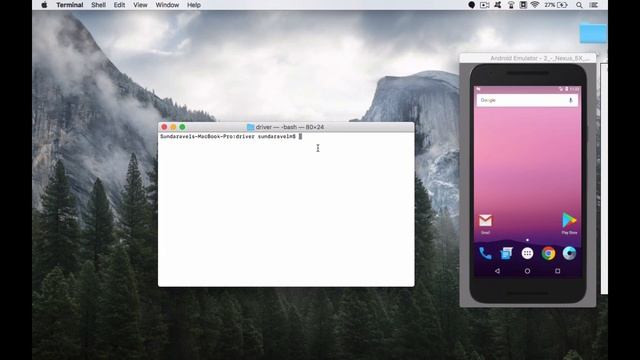The height and width of the screenshot is (360, 640).
Task: Click the pinwheel menu bar icon right of camera icon
Action: [498, 5]
